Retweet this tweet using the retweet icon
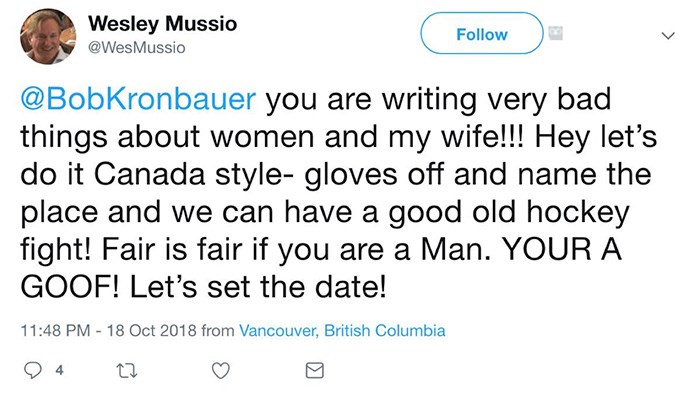Image resolution: width=700 pixels, height=396 pixels. coord(126,371)
